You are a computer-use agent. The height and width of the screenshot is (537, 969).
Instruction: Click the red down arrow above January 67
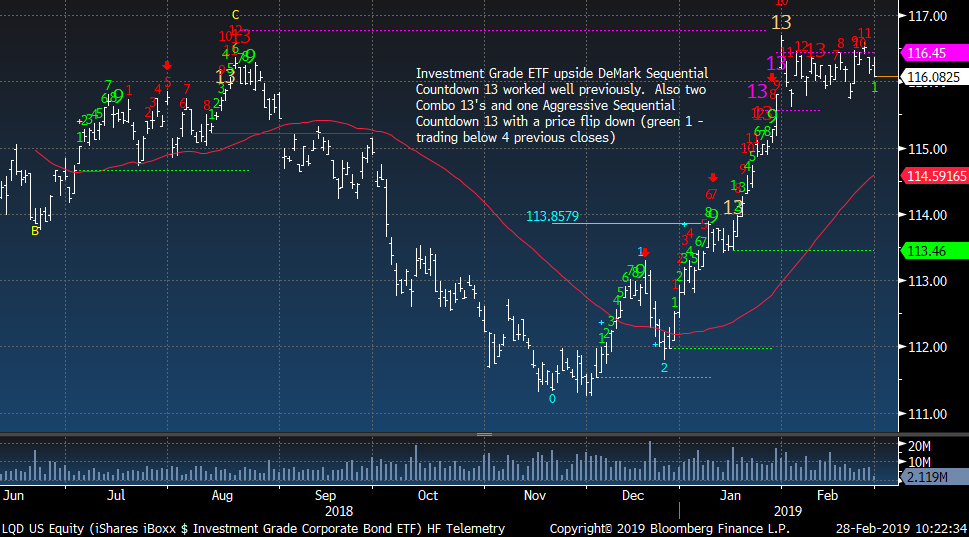coord(713,178)
